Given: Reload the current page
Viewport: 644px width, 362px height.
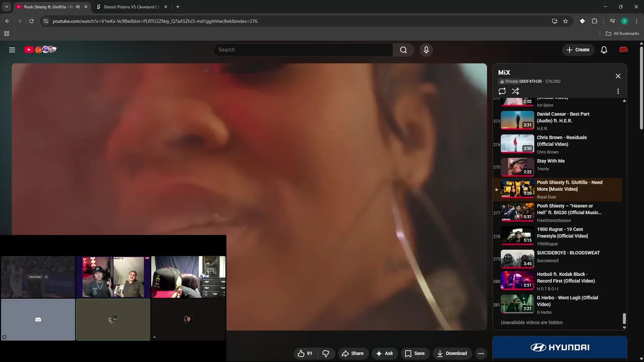Looking at the screenshot, I should tap(31, 21).
